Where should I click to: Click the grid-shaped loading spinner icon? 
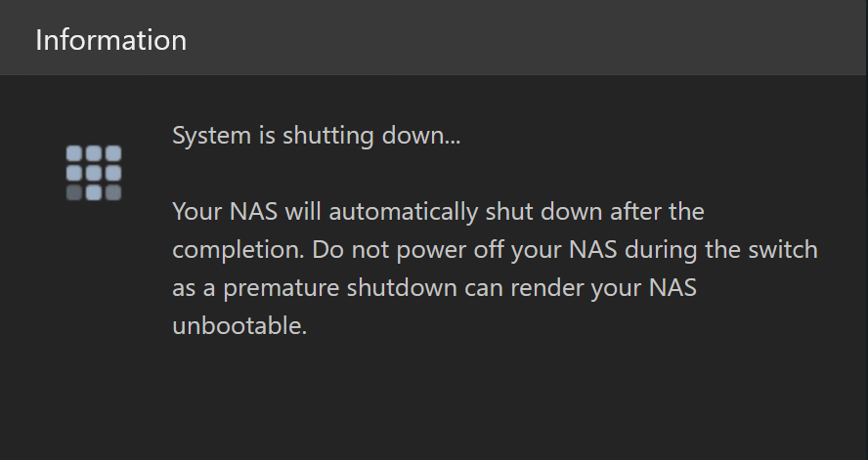tap(94, 173)
